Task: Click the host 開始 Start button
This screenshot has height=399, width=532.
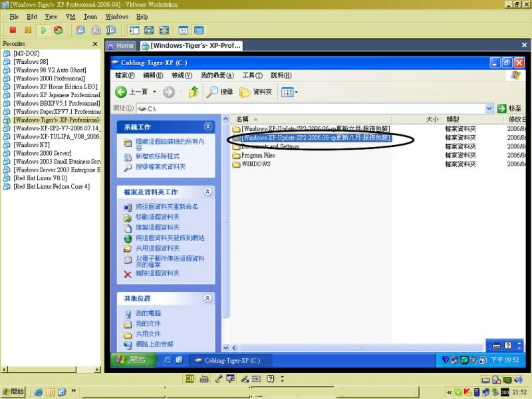Action: (x=13, y=392)
